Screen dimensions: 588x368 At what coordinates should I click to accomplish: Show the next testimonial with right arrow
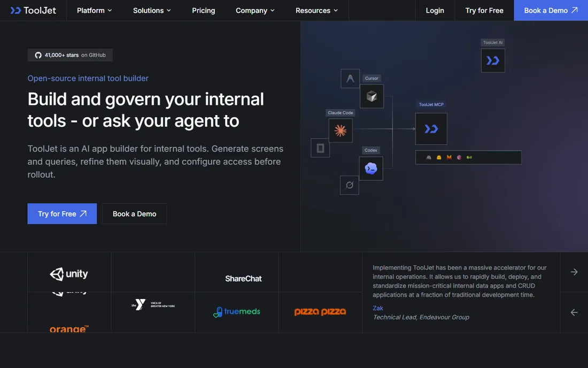[x=574, y=272]
